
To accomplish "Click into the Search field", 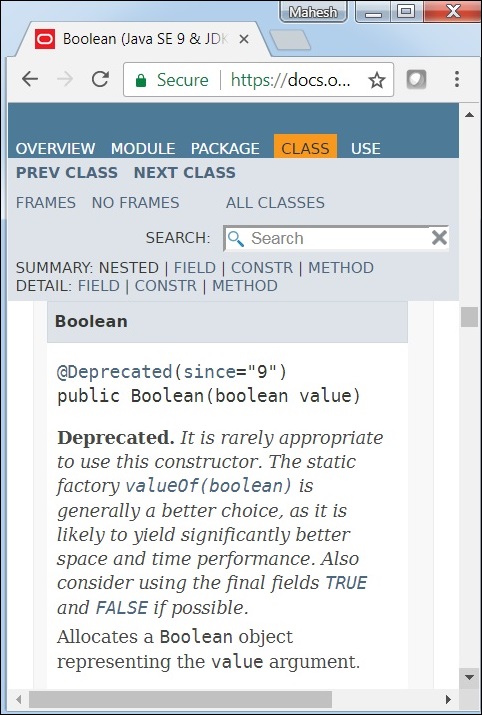I will (336, 238).
